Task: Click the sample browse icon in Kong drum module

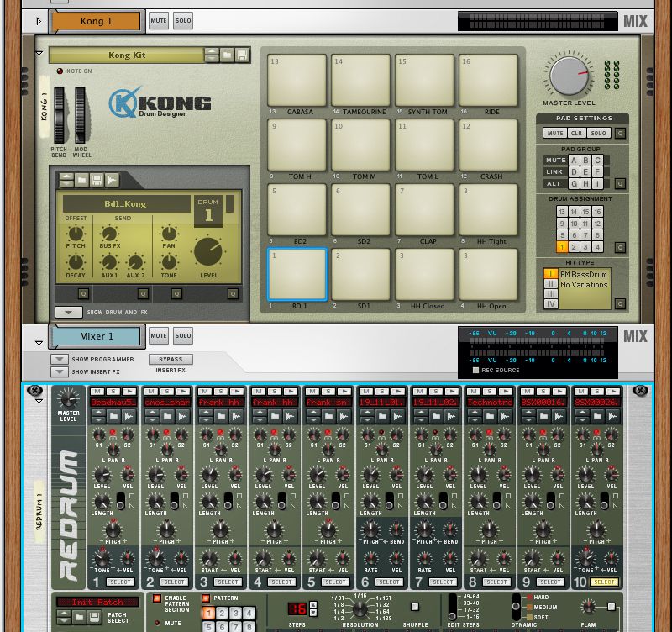Action: coord(113,181)
